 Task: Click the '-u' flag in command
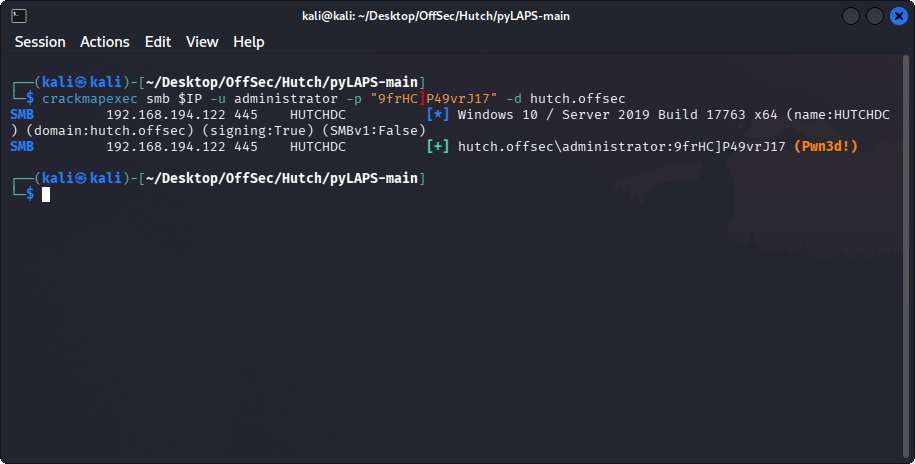click(218, 99)
